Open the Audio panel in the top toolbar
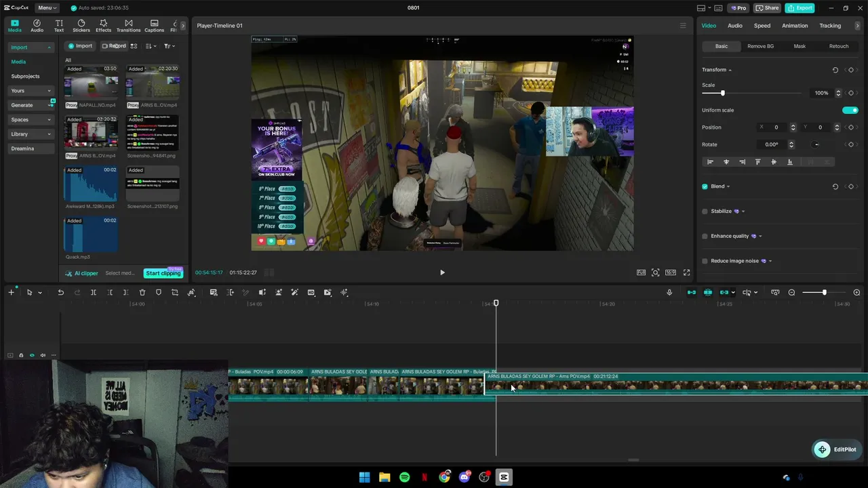 [x=37, y=26]
